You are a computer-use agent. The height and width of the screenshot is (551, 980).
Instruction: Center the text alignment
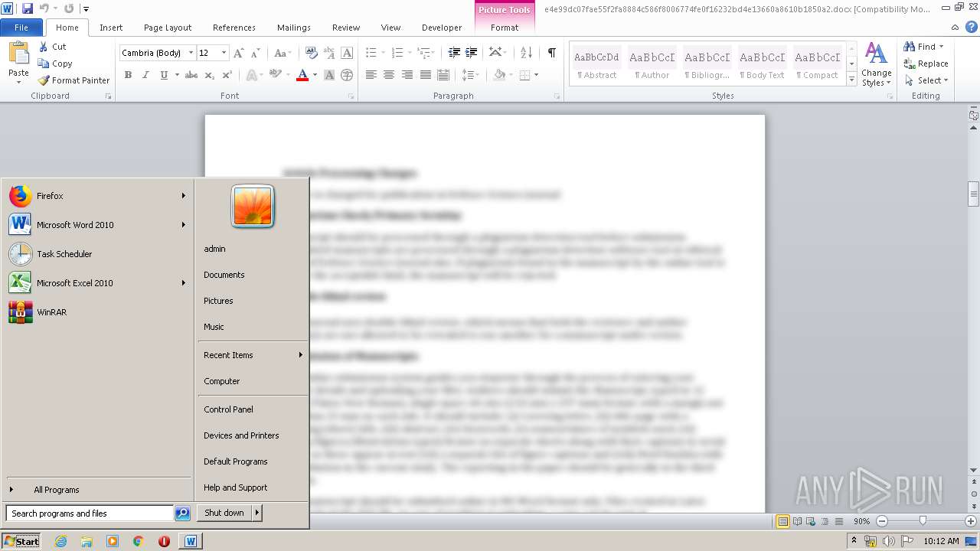point(389,75)
